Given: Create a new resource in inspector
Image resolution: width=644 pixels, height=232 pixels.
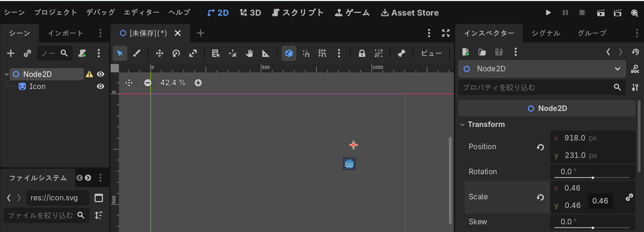Looking at the screenshot, I should pyautogui.click(x=466, y=52).
